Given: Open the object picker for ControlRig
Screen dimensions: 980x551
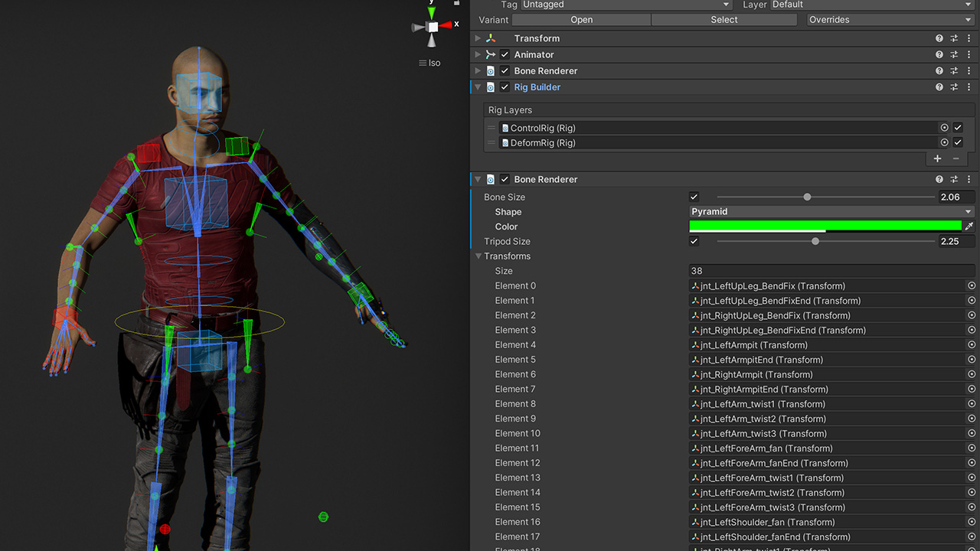Looking at the screenshot, I should point(944,128).
